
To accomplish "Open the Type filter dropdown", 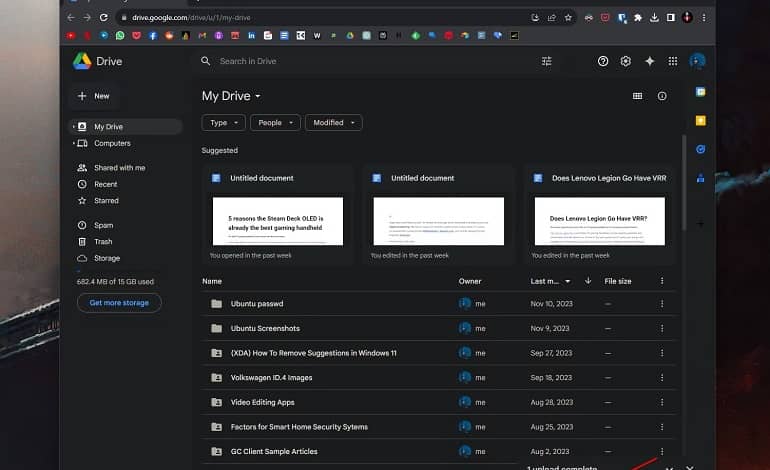I will click(x=223, y=123).
